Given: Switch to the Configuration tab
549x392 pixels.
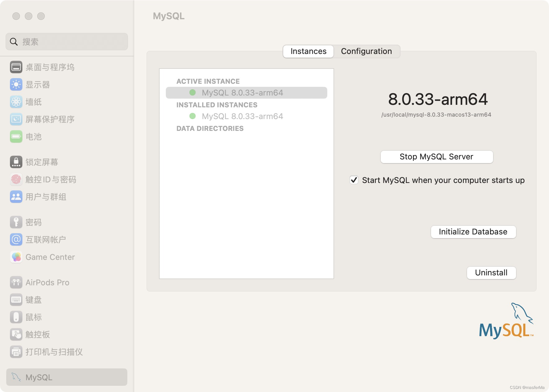Looking at the screenshot, I should coord(366,51).
